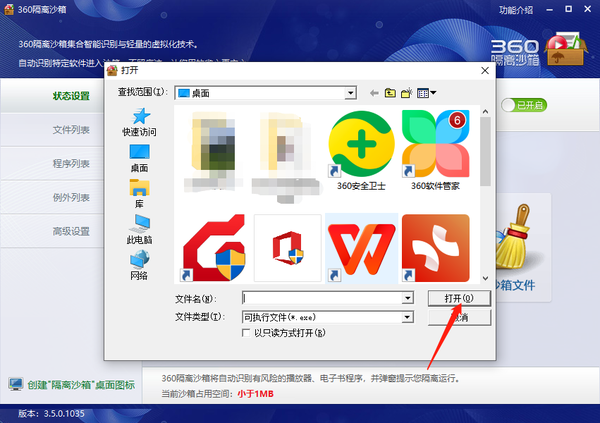
Task: Open 快速访问 in the places bar
Action: click(139, 122)
